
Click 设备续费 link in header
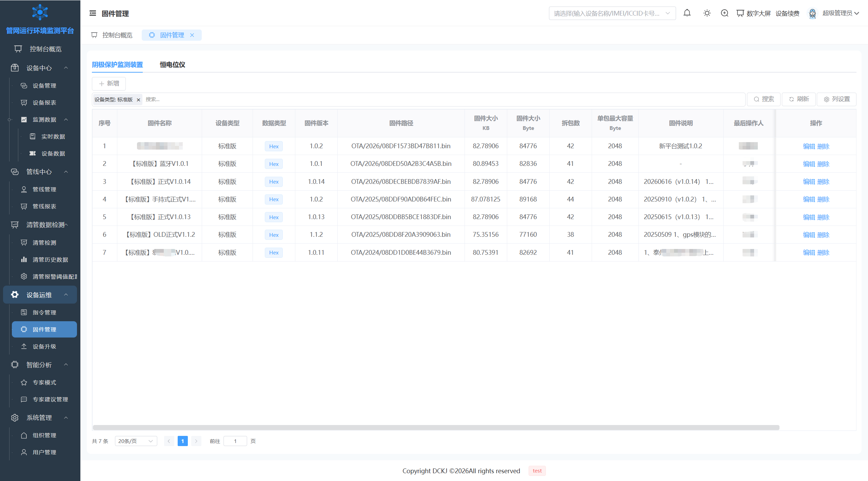click(x=787, y=13)
